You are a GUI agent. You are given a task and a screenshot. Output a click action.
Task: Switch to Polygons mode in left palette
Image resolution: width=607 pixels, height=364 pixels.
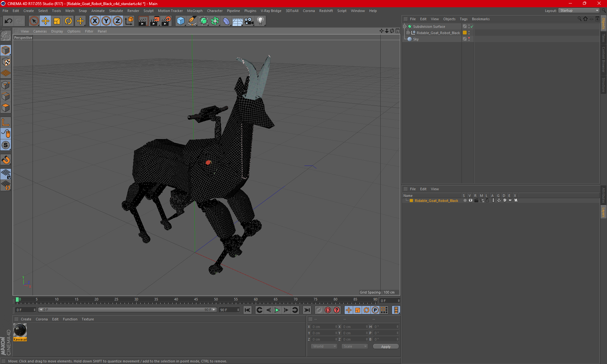(6, 108)
